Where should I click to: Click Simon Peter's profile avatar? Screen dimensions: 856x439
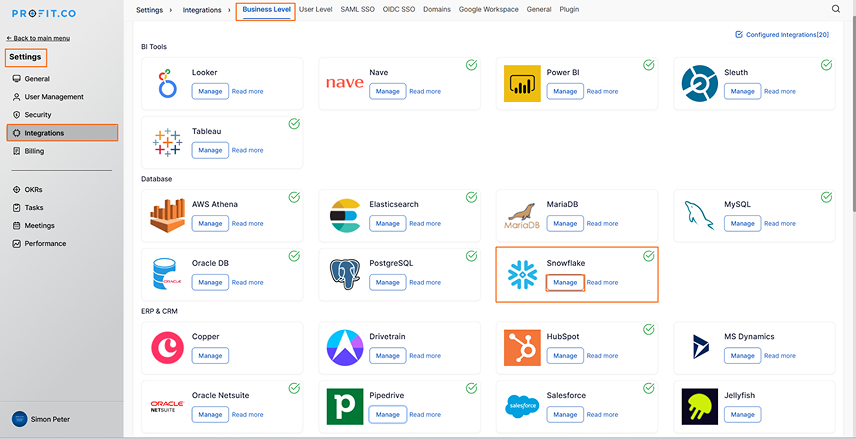19,419
